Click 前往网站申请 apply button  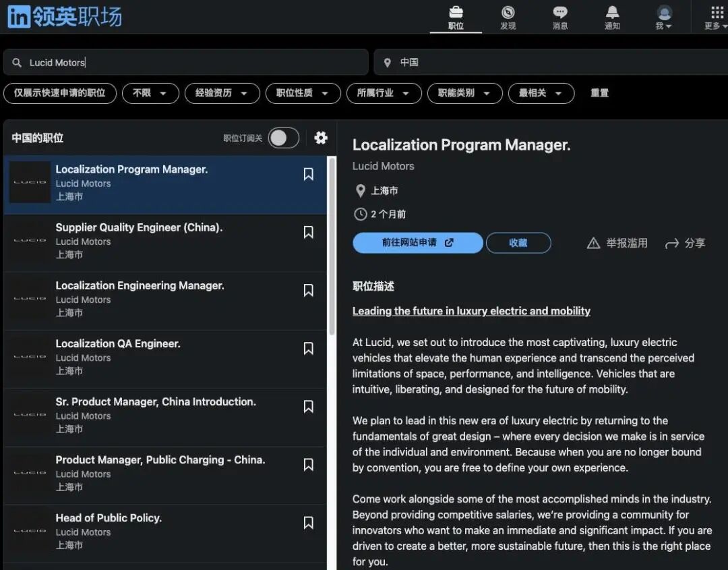[x=417, y=242]
